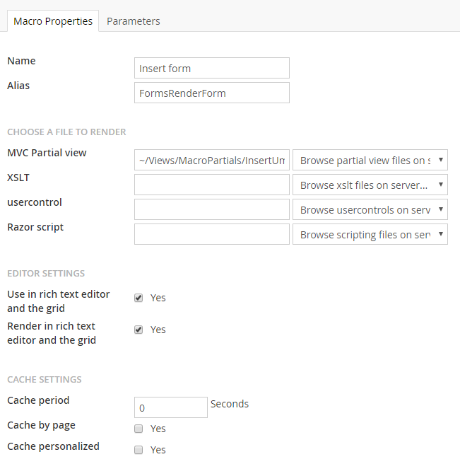This screenshot has height=476, width=460.
Task: Select the Macro Properties tab
Action: tap(53, 21)
